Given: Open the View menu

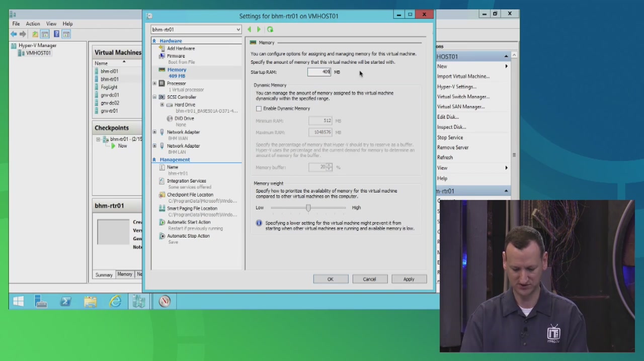Looking at the screenshot, I should [x=51, y=24].
